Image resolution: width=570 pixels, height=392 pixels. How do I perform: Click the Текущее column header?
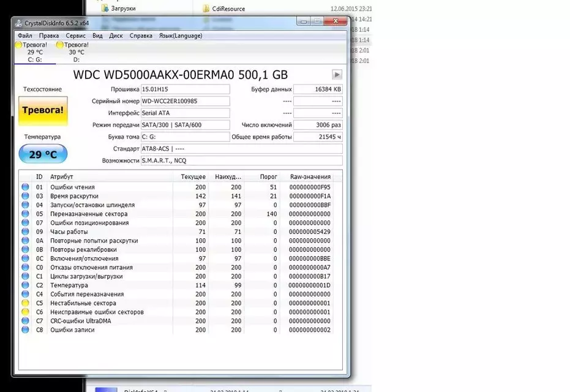coord(191,177)
